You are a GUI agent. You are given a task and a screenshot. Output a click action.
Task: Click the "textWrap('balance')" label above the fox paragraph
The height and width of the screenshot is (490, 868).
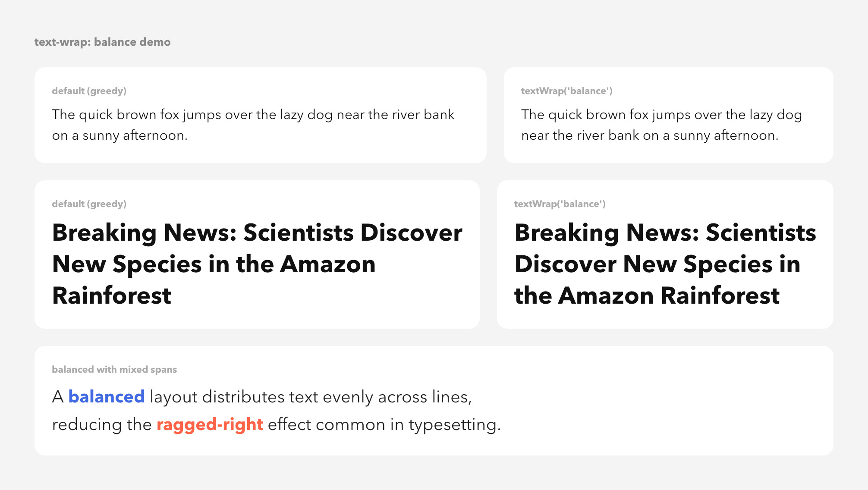566,91
